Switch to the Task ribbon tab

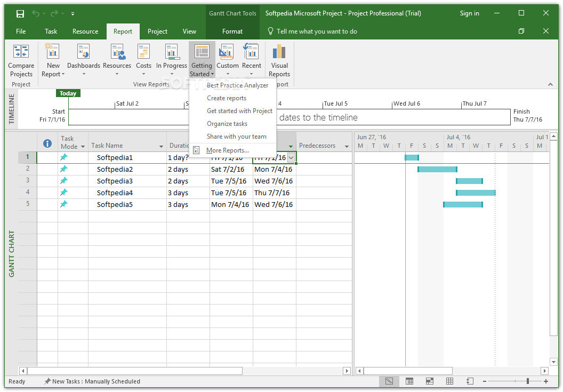[51, 31]
